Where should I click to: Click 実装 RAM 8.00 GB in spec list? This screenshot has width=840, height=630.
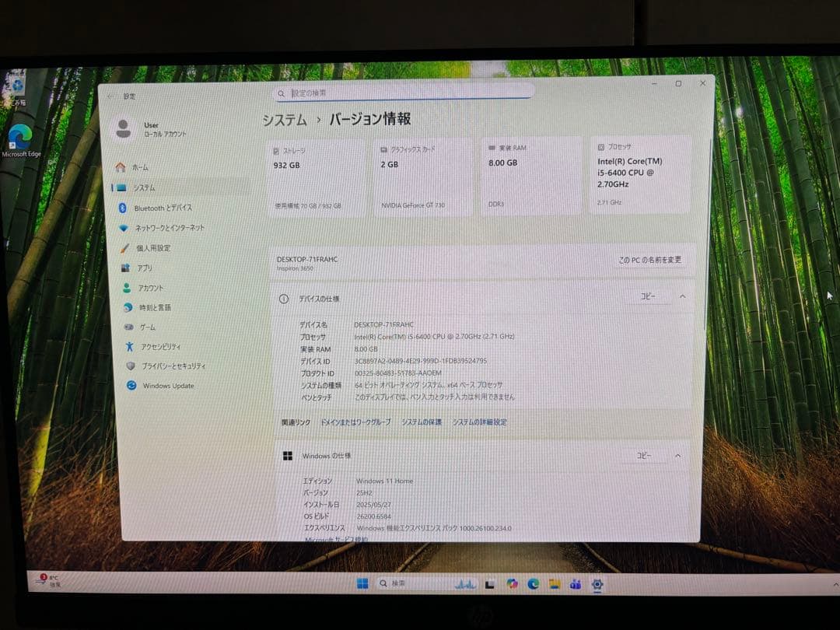pos(366,348)
